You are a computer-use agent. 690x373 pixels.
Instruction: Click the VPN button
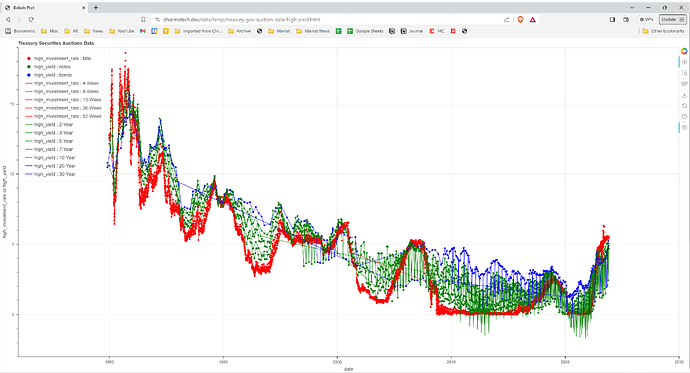(646, 19)
